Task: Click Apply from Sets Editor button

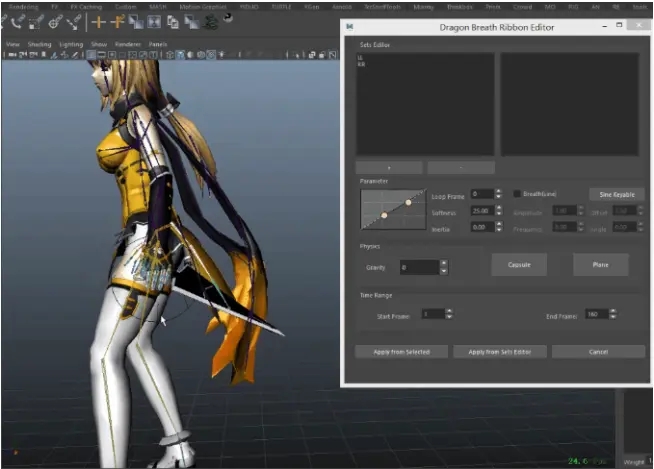Action: pos(500,352)
